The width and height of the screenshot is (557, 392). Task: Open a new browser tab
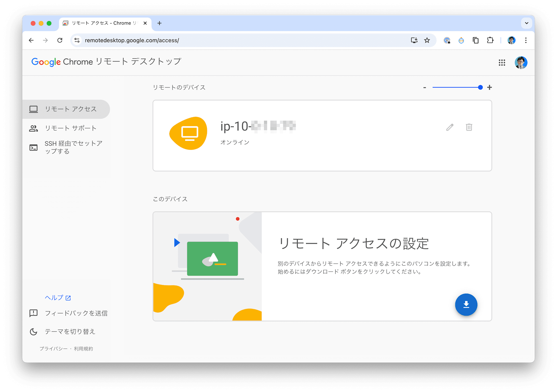tap(159, 23)
